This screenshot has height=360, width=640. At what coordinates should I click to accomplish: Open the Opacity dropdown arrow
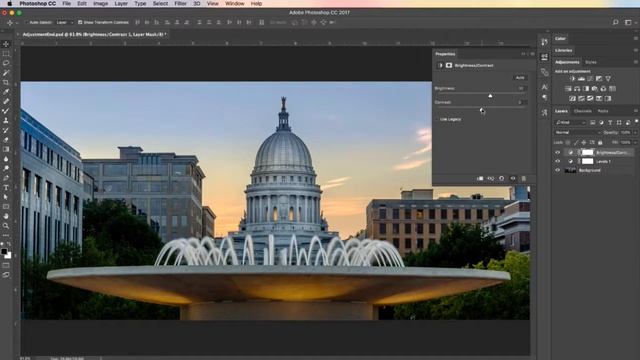[x=635, y=132]
